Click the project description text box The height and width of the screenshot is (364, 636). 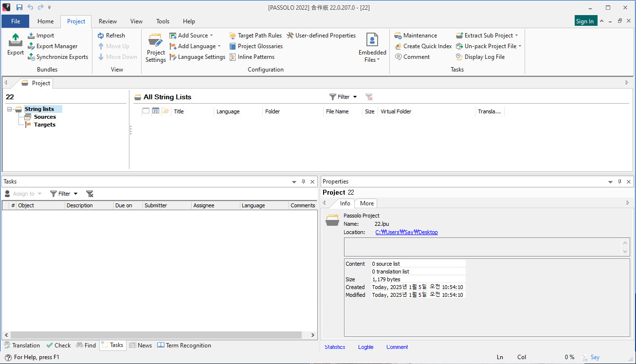click(483, 247)
